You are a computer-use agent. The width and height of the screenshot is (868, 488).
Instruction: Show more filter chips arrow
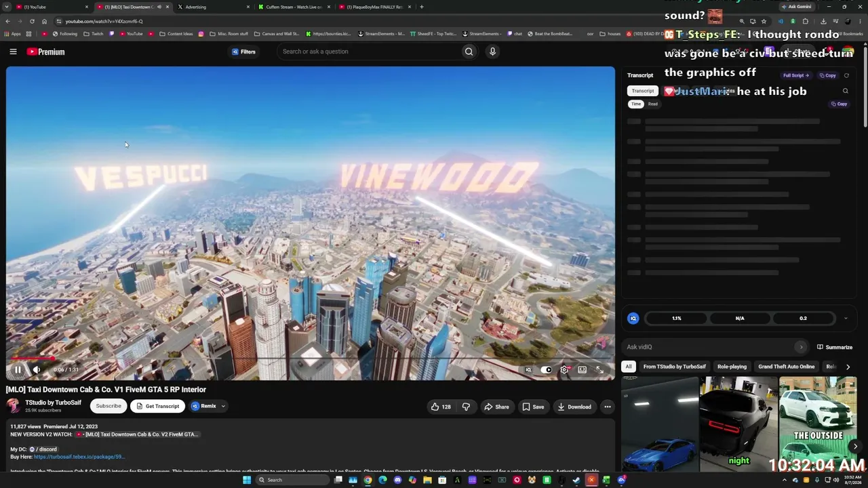pyautogui.click(x=848, y=367)
